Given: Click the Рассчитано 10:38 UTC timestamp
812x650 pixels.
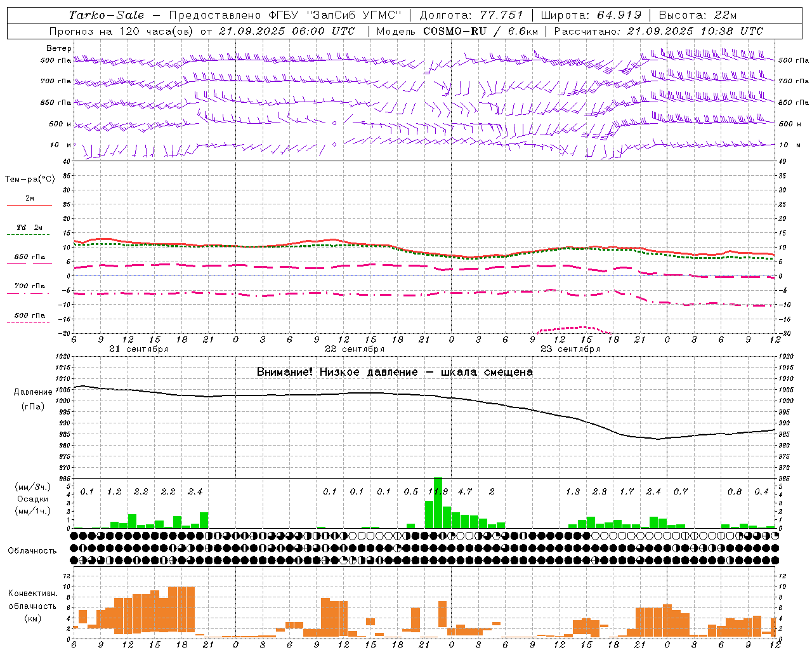Looking at the screenshot, I should (x=658, y=31).
